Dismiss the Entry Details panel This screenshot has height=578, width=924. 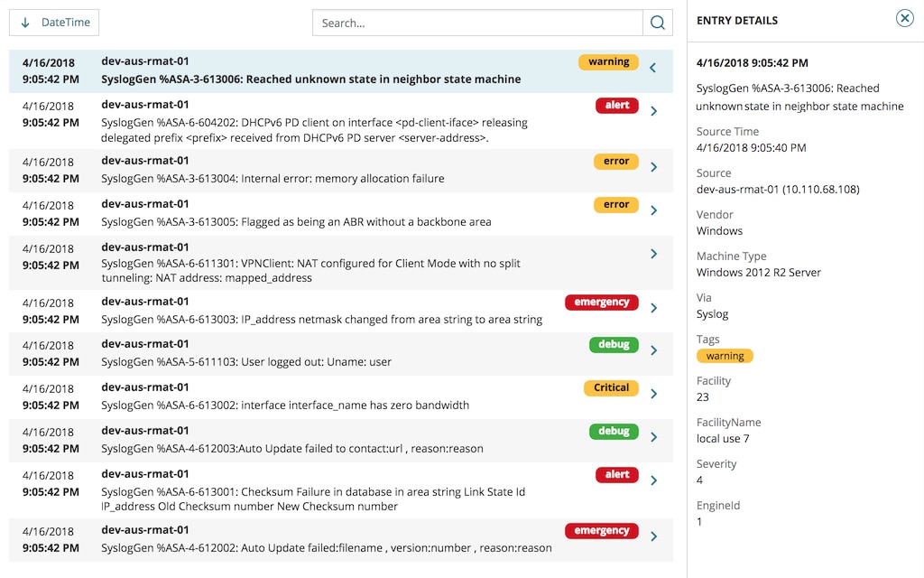click(904, 17)
